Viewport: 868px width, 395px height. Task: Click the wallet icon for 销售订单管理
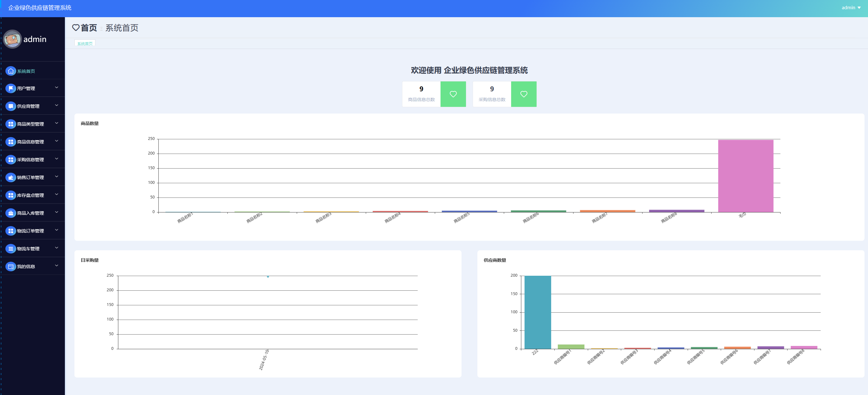11,177
